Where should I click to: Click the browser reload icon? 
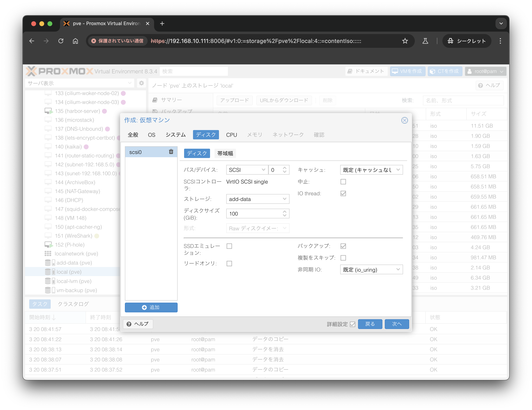pos(61,41)
